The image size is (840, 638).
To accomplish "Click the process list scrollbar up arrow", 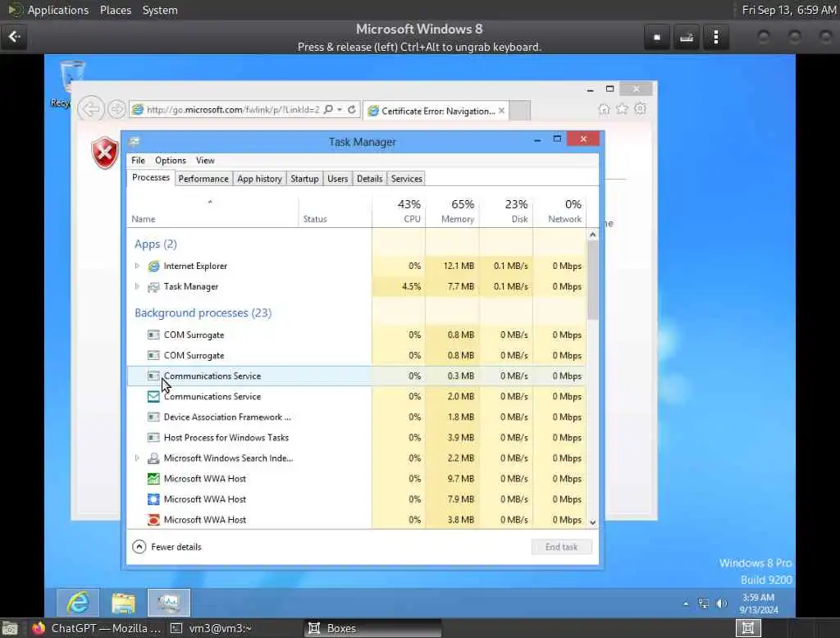I will tap(592, 235).
